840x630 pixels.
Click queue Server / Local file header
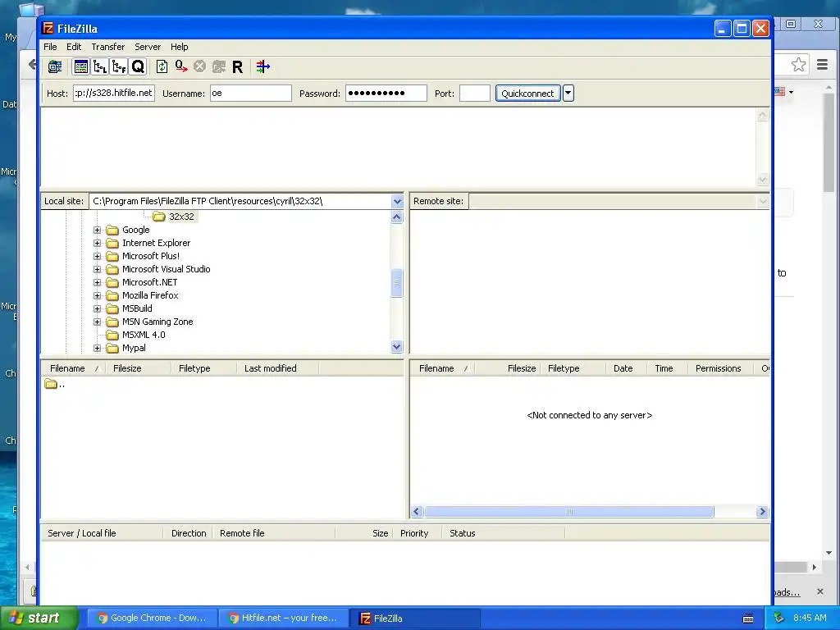click(x=102, y=533)
